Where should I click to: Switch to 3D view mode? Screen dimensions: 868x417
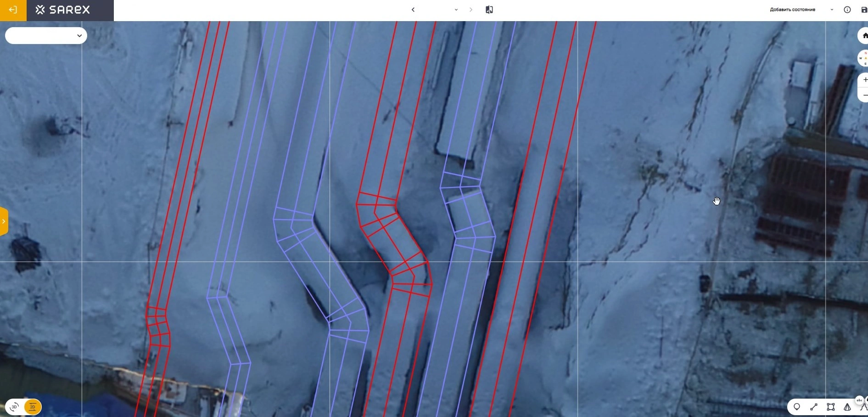pyautogui.click(x=15, y=407)
